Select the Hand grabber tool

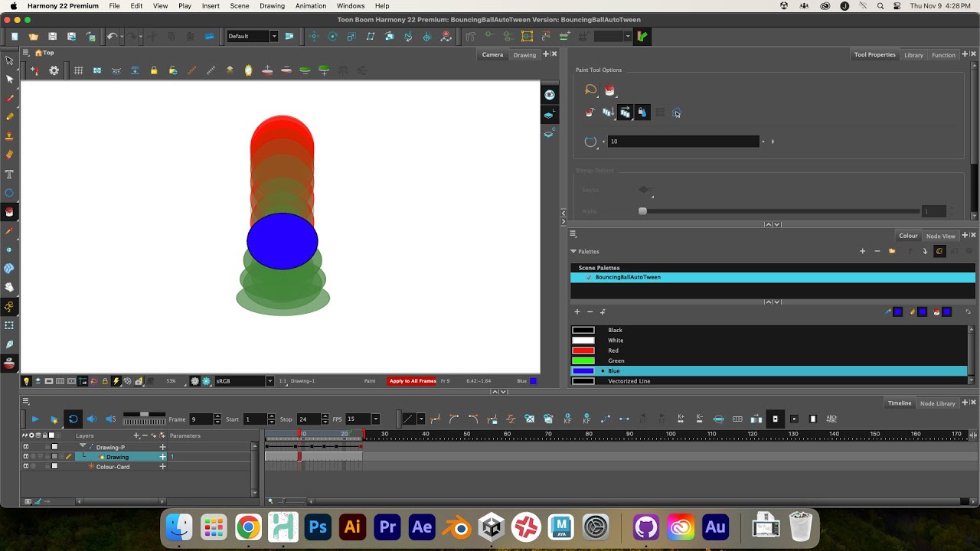(x=9, y=287)
